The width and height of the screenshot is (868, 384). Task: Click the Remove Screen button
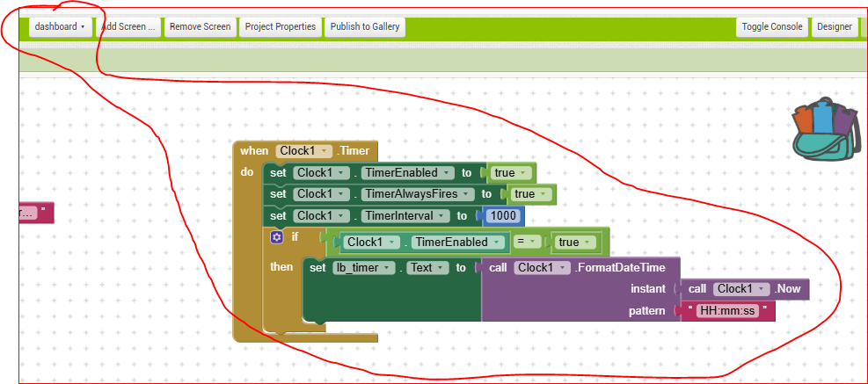(x=200, y=26)
